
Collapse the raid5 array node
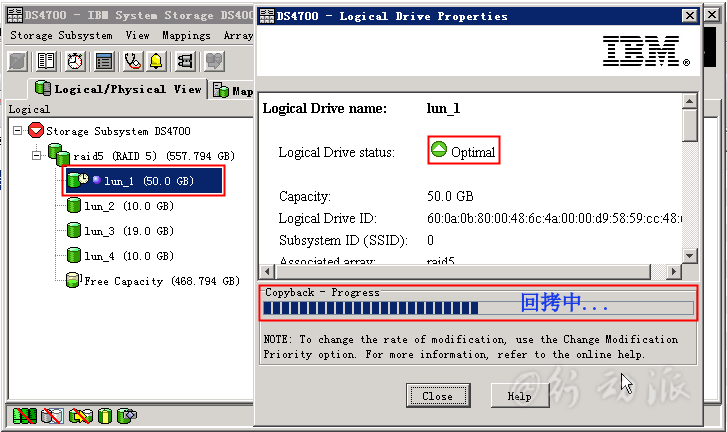tap(37, 155)
